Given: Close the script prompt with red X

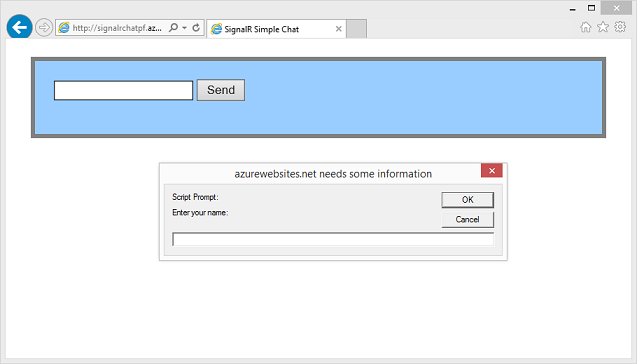Looking at the screenshot, I should point(492,171).
